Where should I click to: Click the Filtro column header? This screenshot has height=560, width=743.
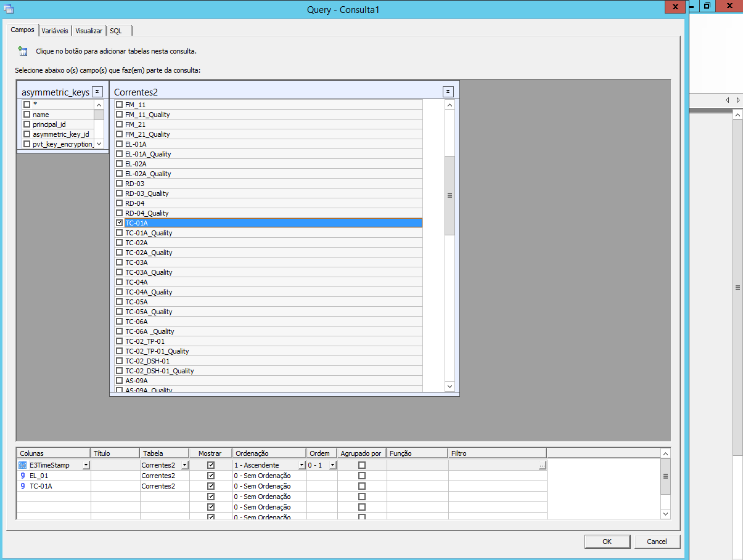click(497, 453)
